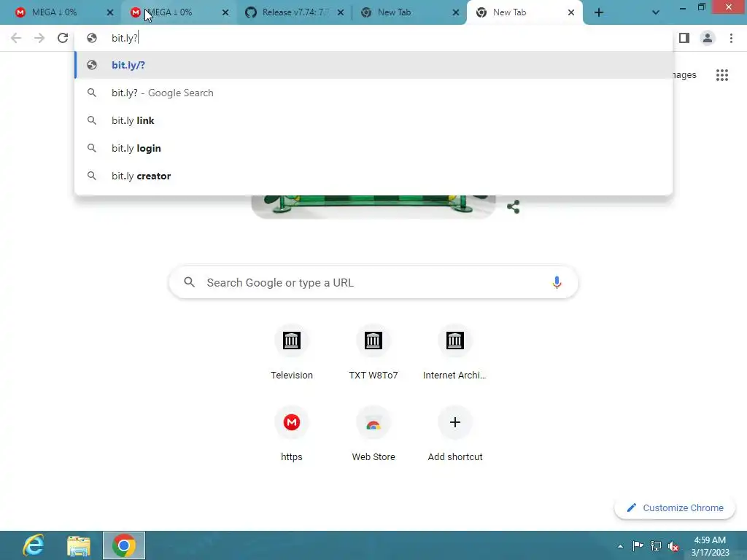
Task: Select 'bit.ly? - Google Search' suggestion
Action: click(x=373, y=93)
